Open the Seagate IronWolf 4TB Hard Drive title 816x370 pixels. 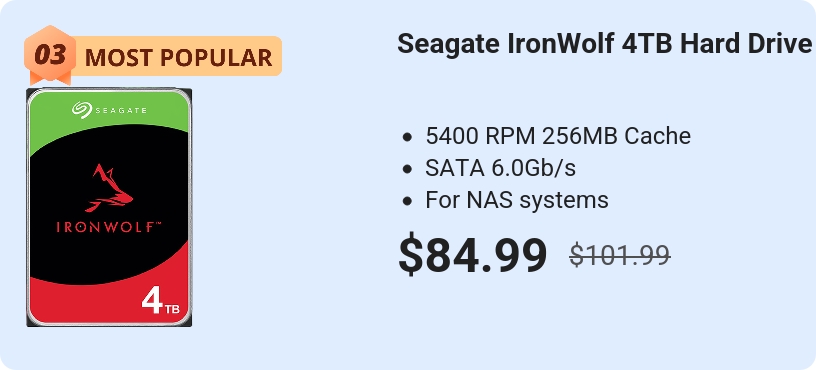(x=604, y=44)
